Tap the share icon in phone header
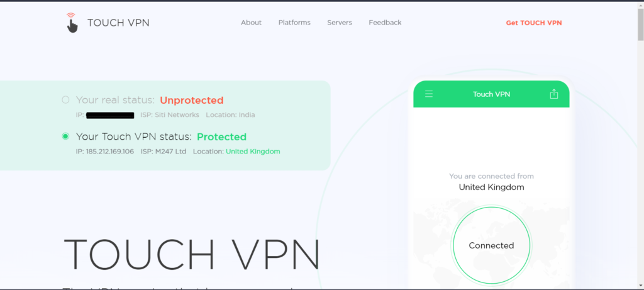644x290 pixels. 554,94
